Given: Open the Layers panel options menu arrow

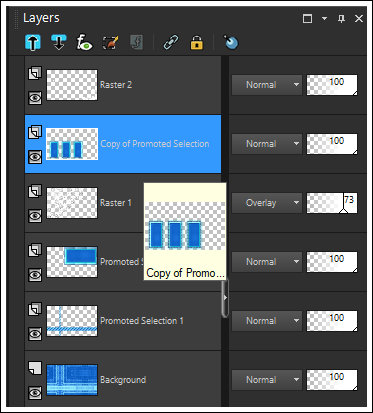Looking at the screenshot, I should point(324,19).
